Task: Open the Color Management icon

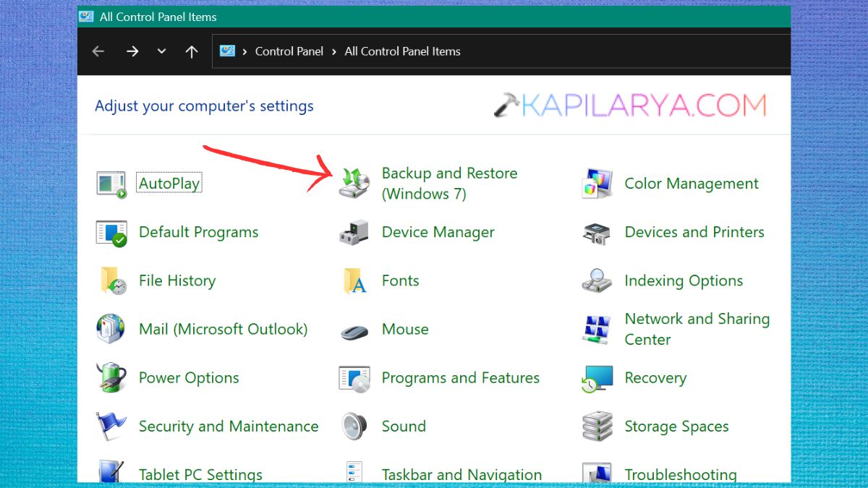Action: pos(597,184)
